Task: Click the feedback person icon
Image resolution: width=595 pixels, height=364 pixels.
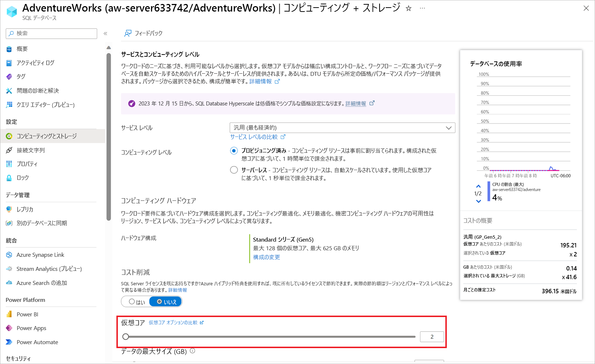Action: pyautogui.click(x=128, y=33)
